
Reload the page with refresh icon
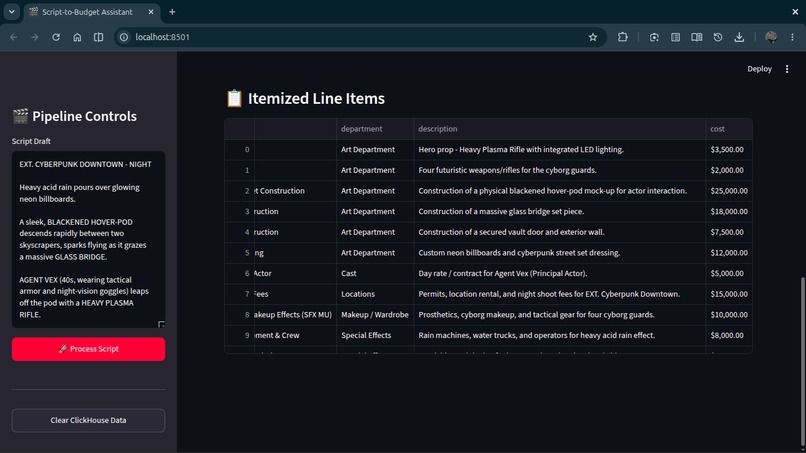[56, 37]
